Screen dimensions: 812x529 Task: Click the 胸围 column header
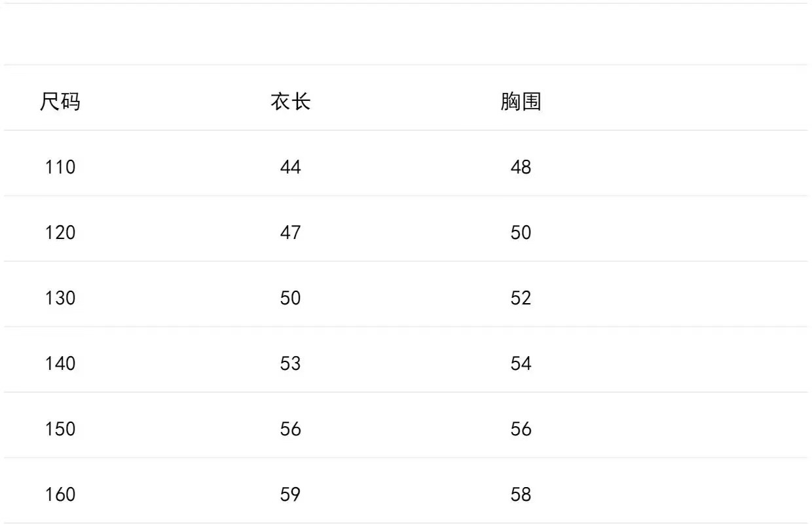(x=521, y=102)
